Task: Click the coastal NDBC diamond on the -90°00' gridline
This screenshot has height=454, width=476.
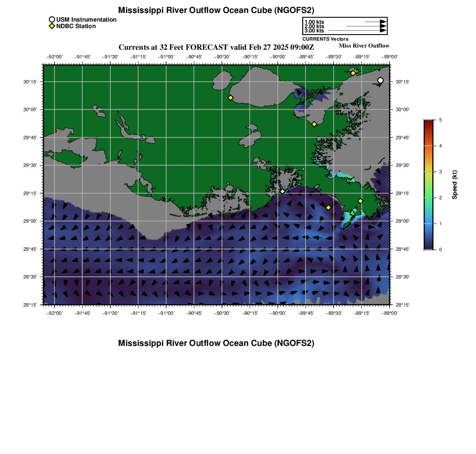Action: pyautogui.click(x=282, y=191)
